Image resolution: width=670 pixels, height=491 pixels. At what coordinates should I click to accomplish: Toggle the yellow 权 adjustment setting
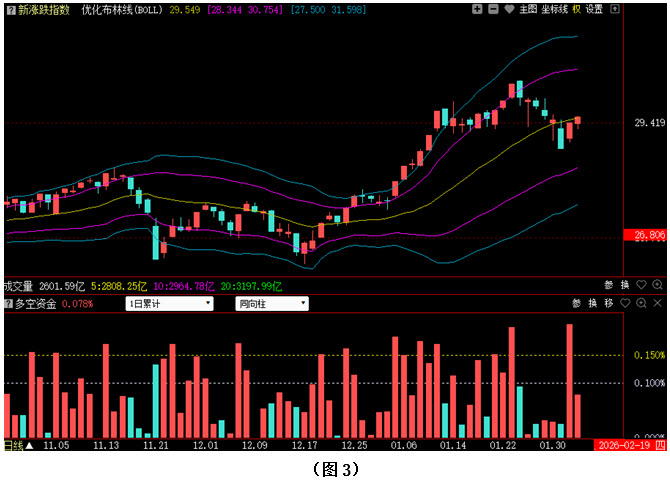(576, 9)
